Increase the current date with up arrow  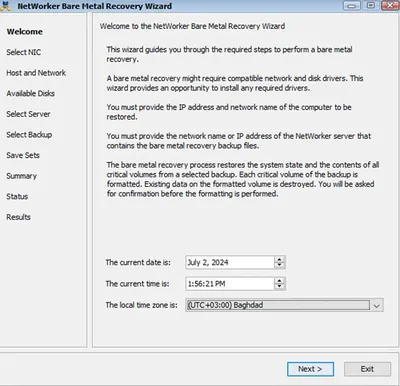pos(280,259)
